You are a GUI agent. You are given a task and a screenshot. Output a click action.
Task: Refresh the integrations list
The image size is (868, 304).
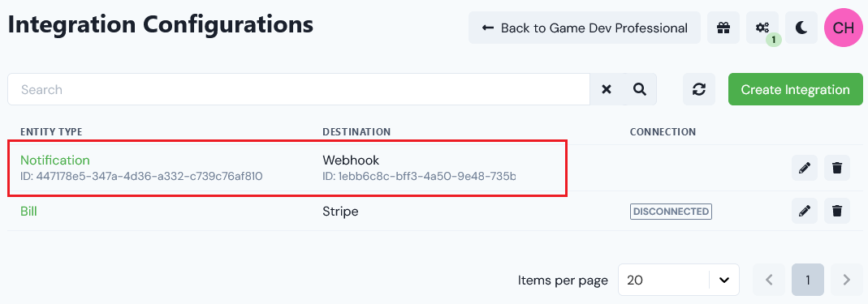[x=699, y=89]
